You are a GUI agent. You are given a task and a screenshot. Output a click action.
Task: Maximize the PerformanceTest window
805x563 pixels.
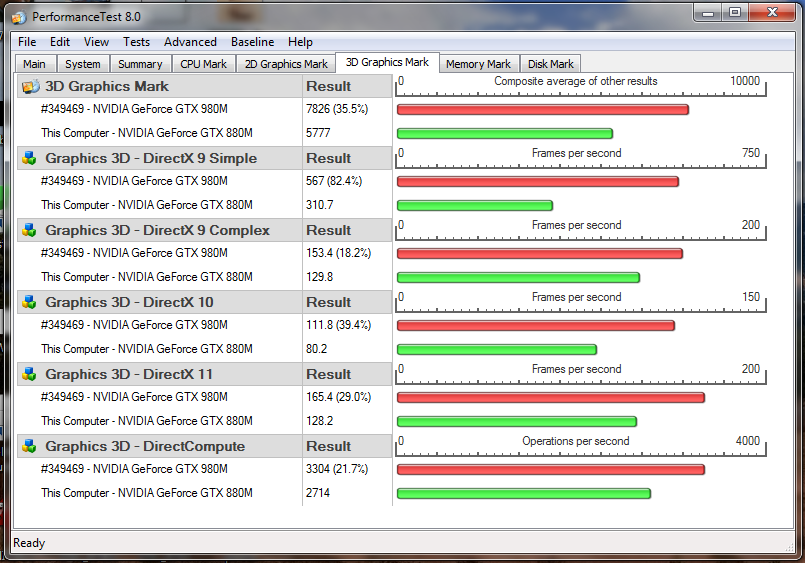(x=735, y=12)
